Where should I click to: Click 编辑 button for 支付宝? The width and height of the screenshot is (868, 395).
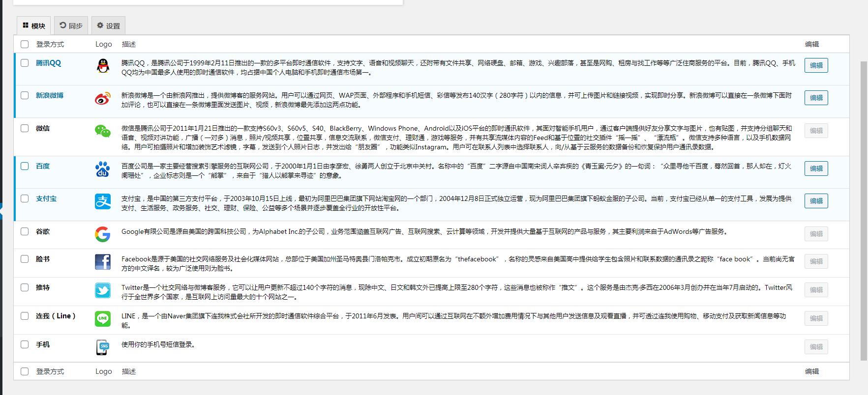click(816, 201)
